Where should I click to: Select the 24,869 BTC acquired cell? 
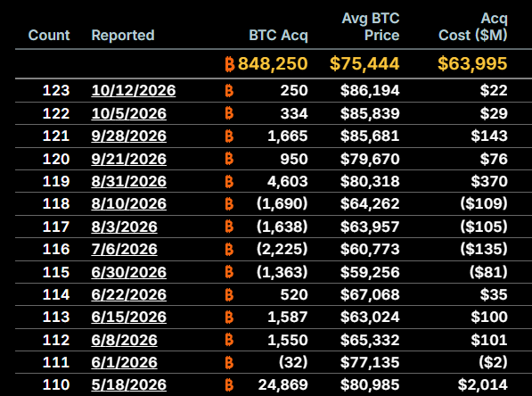[283, 384]
